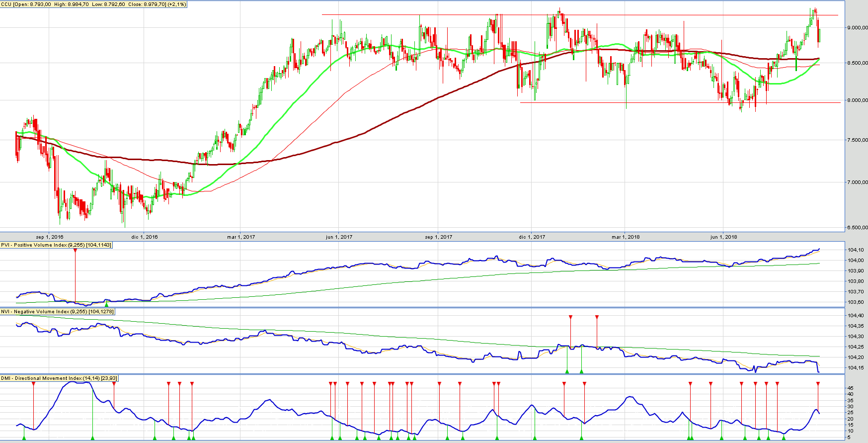Click the 'sep 1, 2016' date axis label
Viewport: 868px width, 443px height.
click(x=50, y=237)
